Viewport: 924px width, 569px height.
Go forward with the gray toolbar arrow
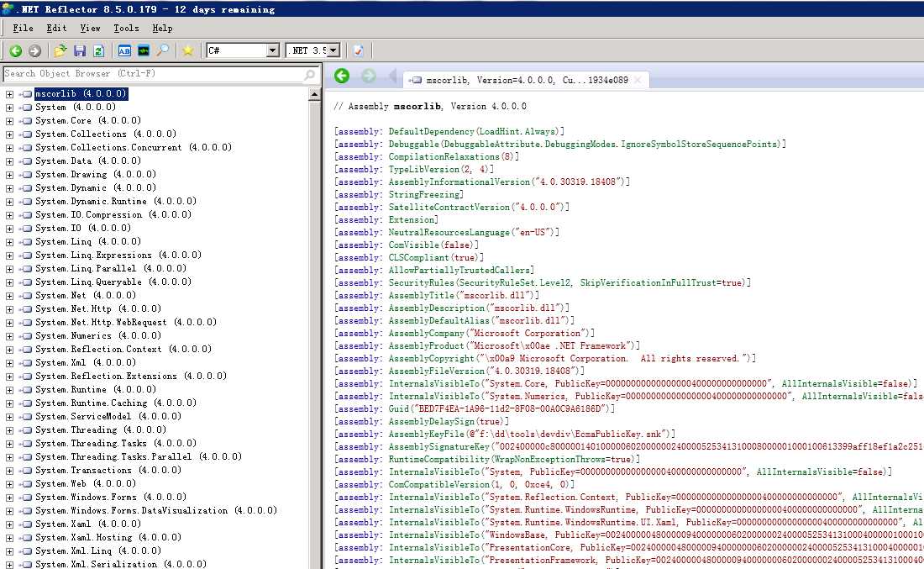(x=34, y=50)
